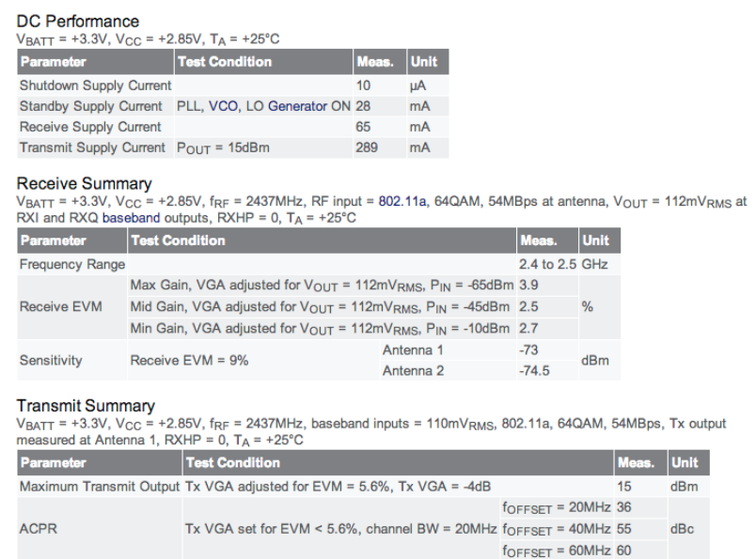Click the Sensitivity parameter cell
Image resolution: width=756 pixels, height=559 pixels.
pyautogui.click(x=52, y=361)
